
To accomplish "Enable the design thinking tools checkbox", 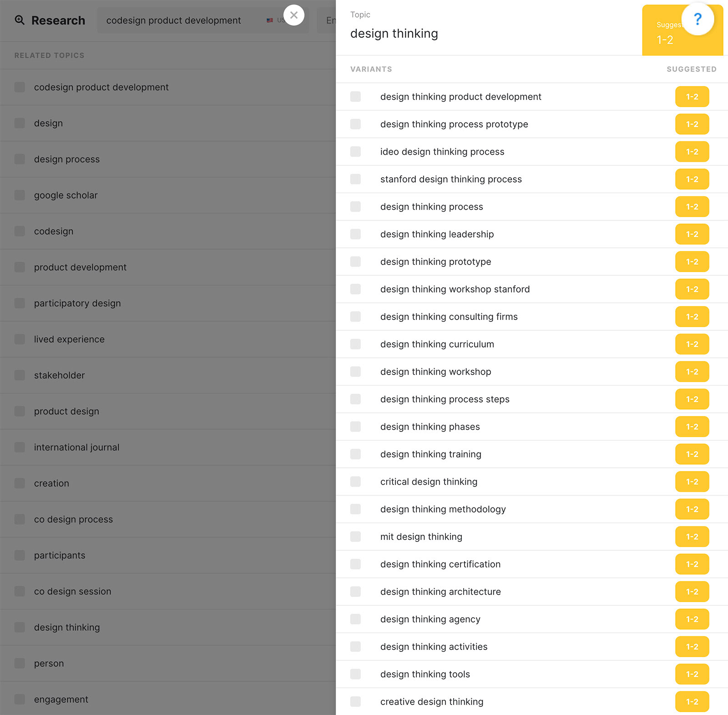I will [x=355, y=674].
